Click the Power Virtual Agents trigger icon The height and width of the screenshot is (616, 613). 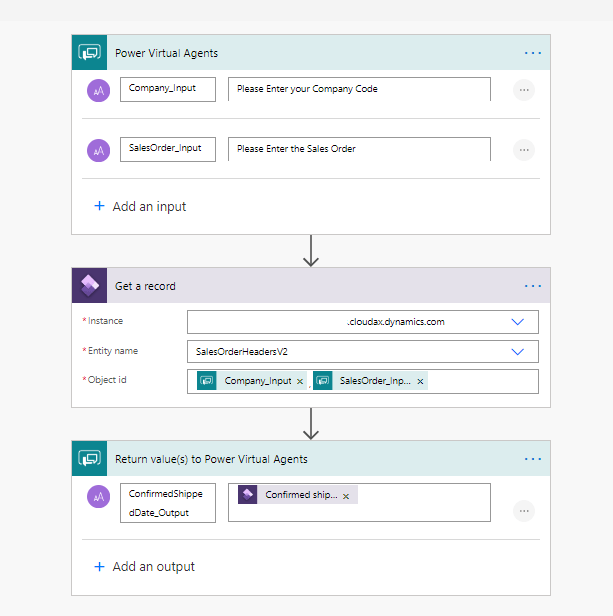[89, 53]
